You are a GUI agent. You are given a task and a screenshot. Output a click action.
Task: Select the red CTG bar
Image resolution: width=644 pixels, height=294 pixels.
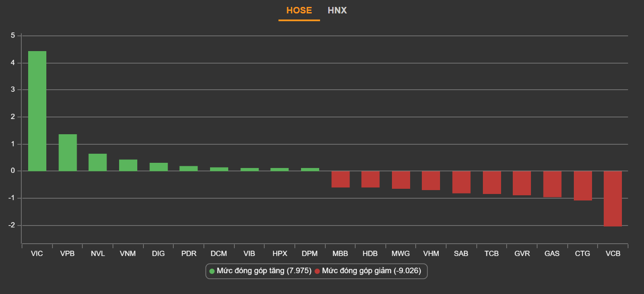coord(583,185)
